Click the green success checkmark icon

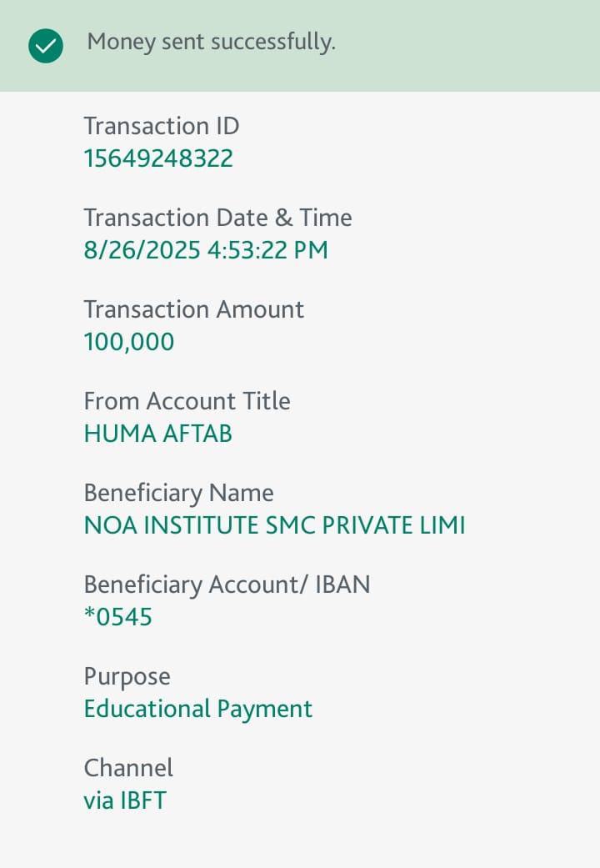[46, 46]
